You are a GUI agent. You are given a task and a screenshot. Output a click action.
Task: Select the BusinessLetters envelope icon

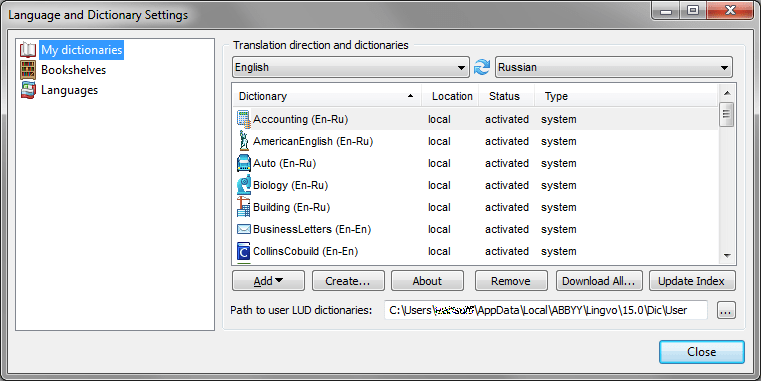coord(244,229)
